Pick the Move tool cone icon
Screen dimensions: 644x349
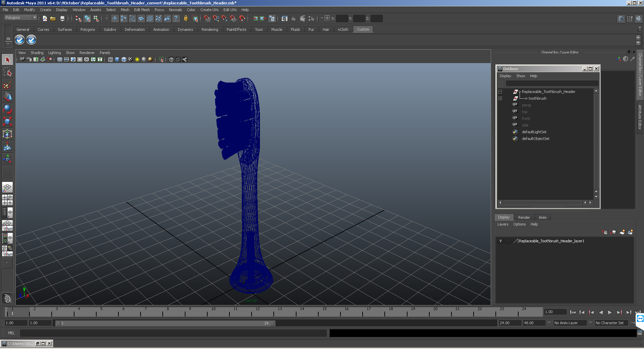pos(7,97)
